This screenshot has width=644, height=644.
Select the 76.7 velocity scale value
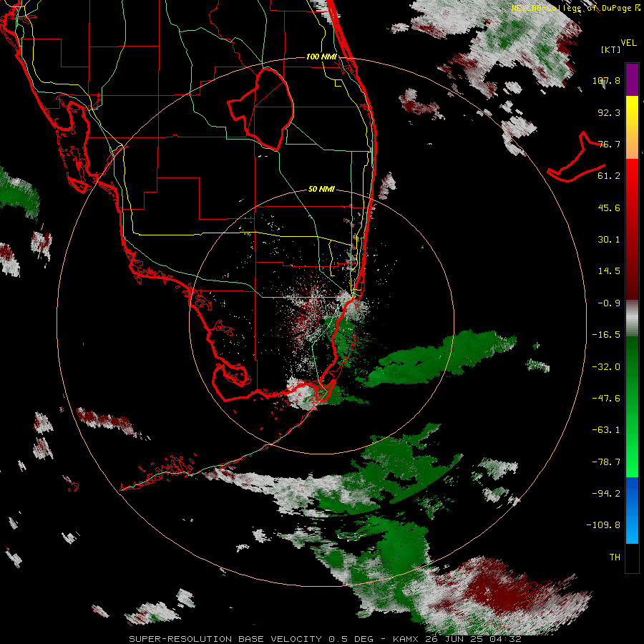click(609, 144)
